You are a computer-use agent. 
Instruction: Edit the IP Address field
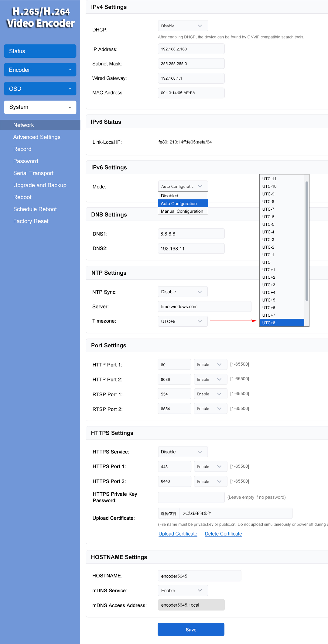pos(191,49)
